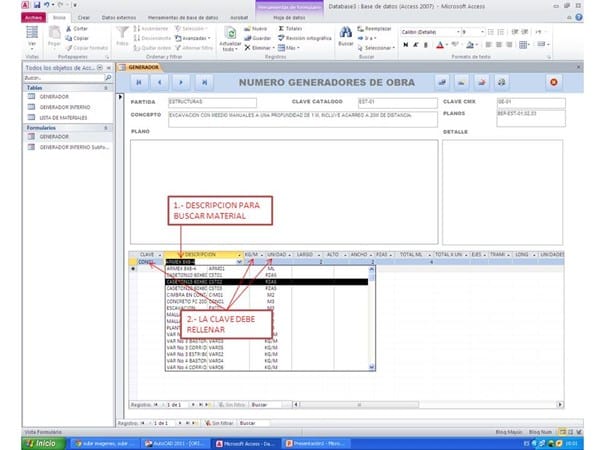
Task: Switch to Datos externos ribbon tab
Action: coord(119,18)
